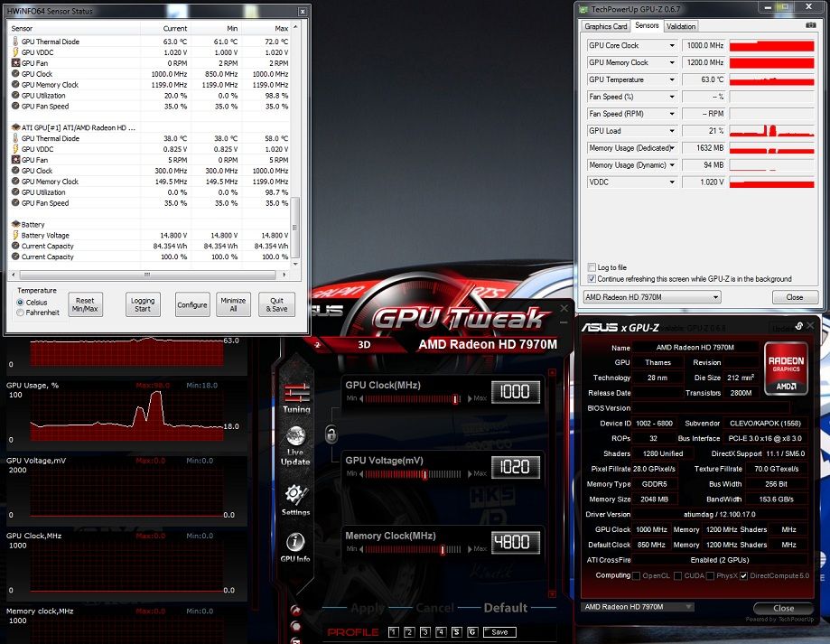This screenshot has height=644, width=830.
Task: Click GPU Clock decrease arrow next to Min
Action: pyautogui.click(x=361, y=399)
